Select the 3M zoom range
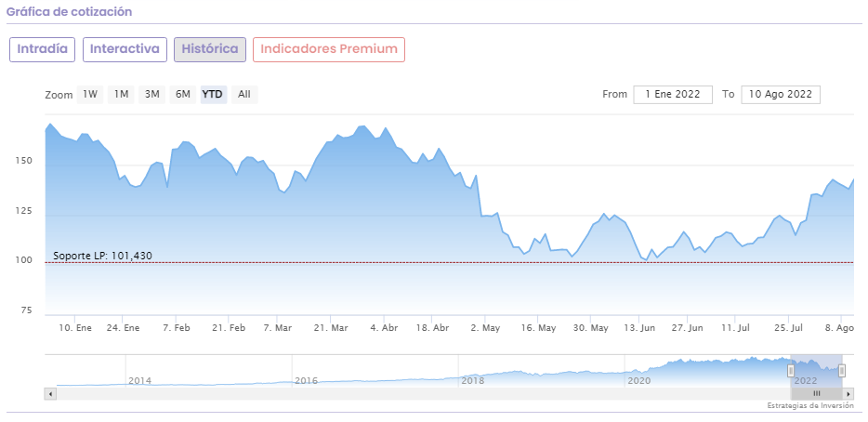Screen dimensions: 868x422 point(152,94)
